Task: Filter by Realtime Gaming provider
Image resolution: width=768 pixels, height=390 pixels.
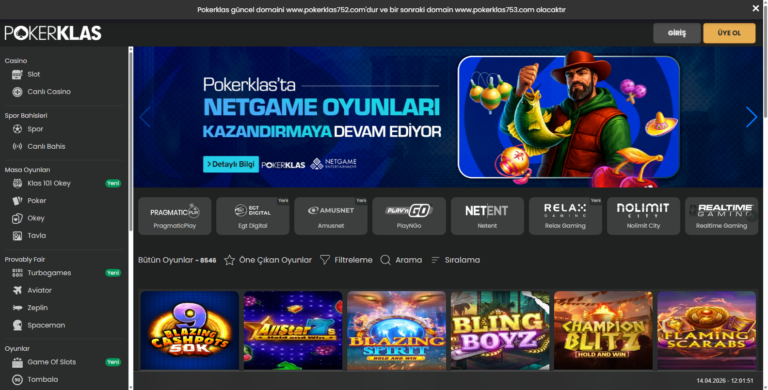Action: pos(721,216)
